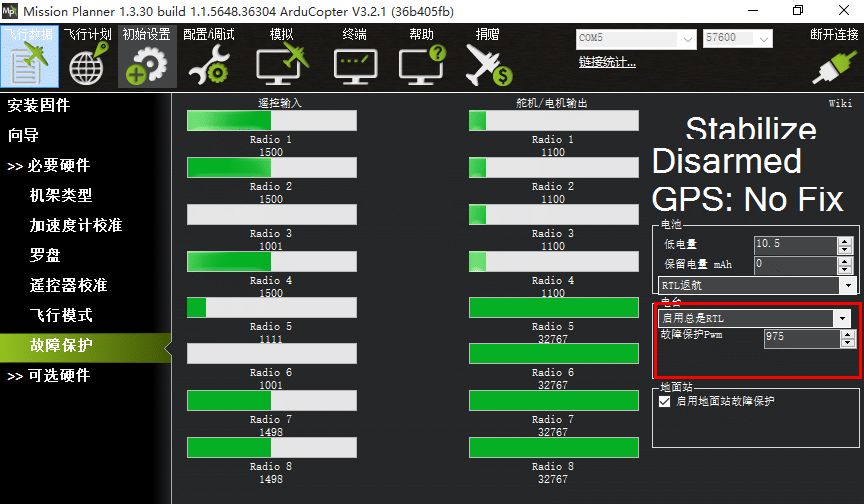This screenshot has height=504, width=864.
Task: Click the 链接统计... link
Action: point(607,62)
